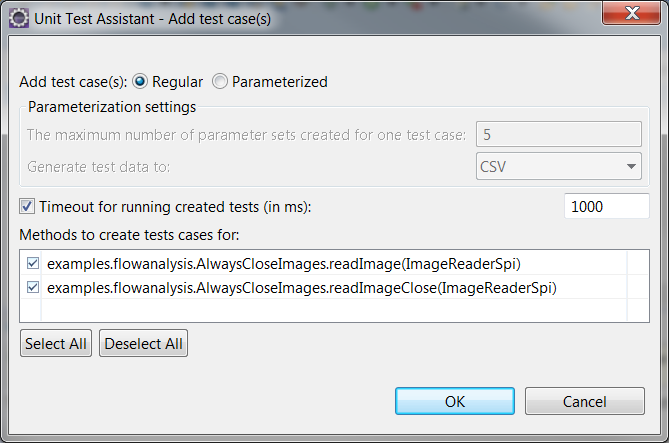Click the Deselect All button
The width and height of the screenshot is (669, 443).
click(143, 343)
